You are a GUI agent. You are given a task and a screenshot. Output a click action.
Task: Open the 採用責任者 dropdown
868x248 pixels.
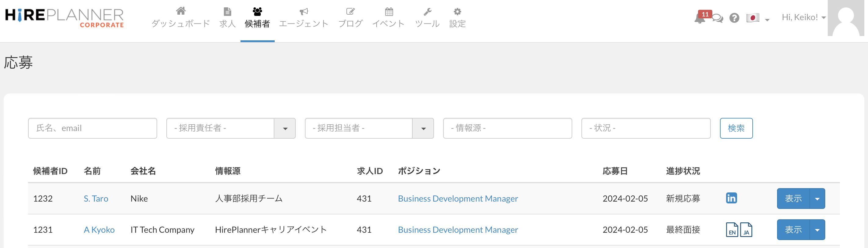pyautogui.click(x=285, y=128)
